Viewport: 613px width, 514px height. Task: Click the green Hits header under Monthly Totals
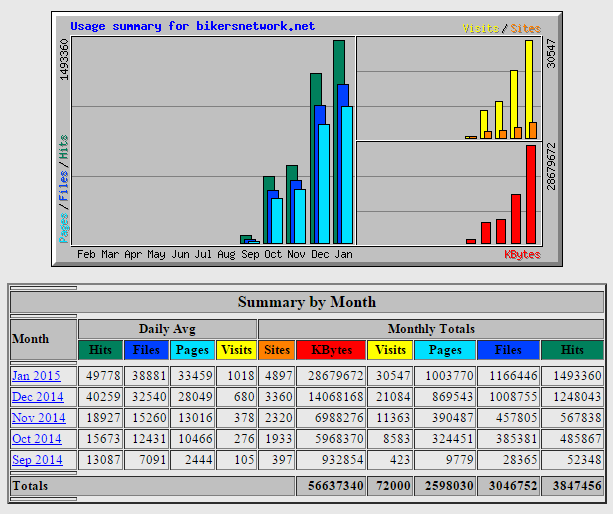tap(572, 350)
